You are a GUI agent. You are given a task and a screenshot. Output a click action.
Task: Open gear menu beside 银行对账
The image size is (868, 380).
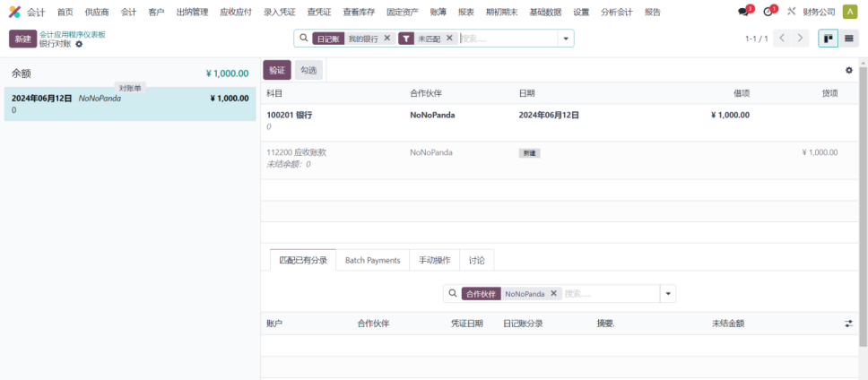click(79, 44)
